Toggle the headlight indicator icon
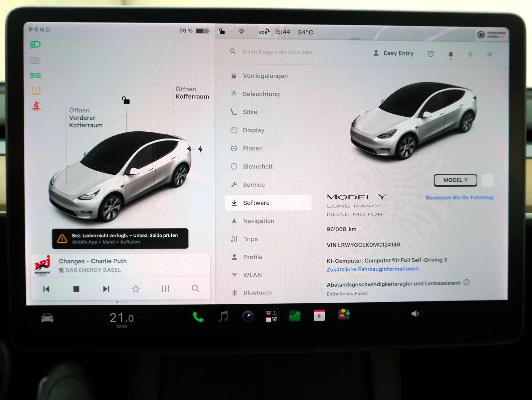This screenshot has height=400, width=532. pos(35,44)
